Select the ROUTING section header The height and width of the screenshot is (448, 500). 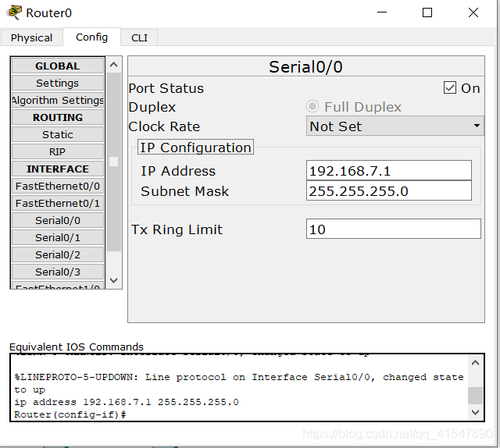pyautogui.click(x=58, y=118)
